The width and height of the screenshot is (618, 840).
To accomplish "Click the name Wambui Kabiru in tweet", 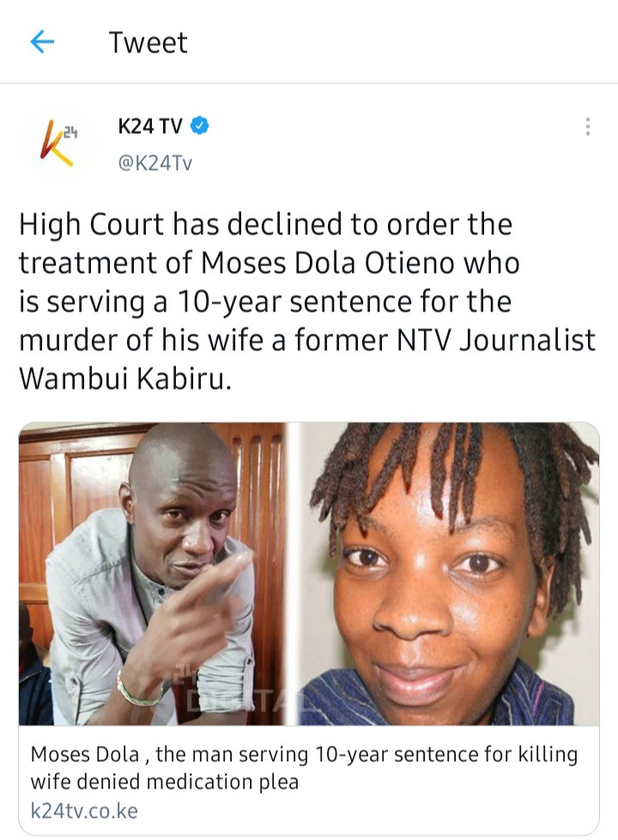I will click(x=125, y=379).
